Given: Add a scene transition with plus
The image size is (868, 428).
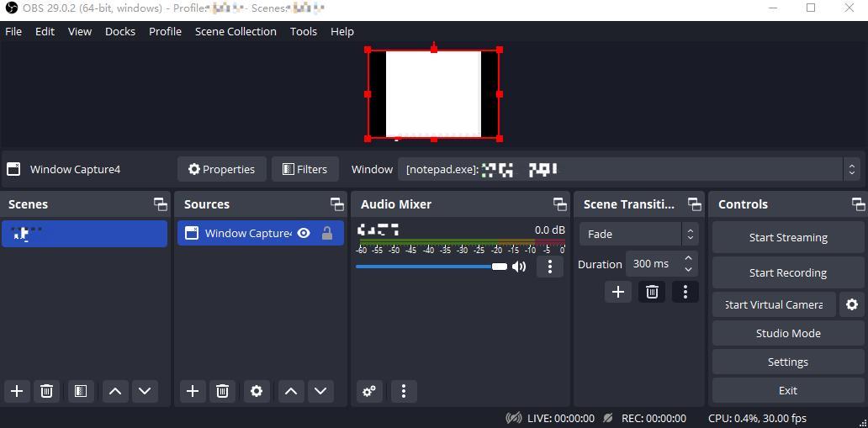Looking at the screenshot, I should coord(618,292).
